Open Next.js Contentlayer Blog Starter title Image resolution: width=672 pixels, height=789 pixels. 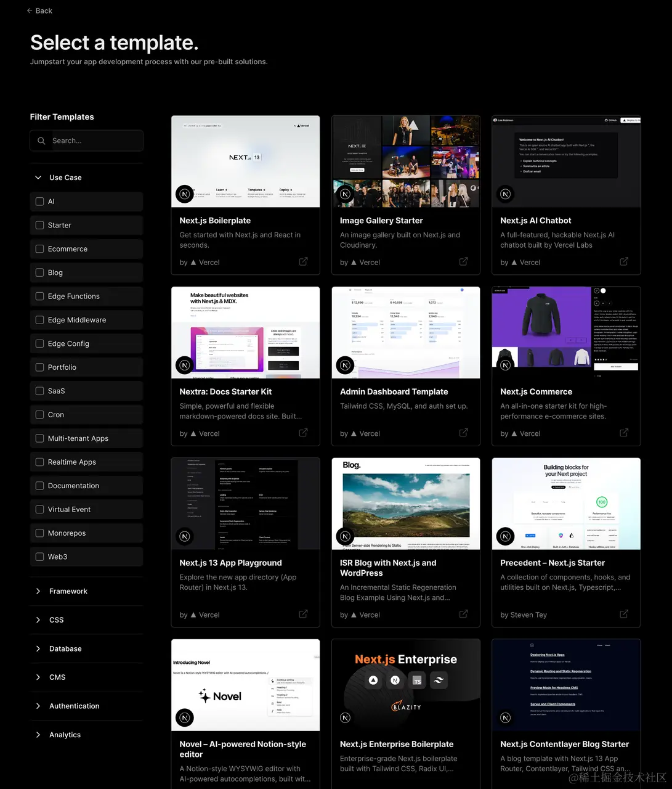tap(565, 745)
